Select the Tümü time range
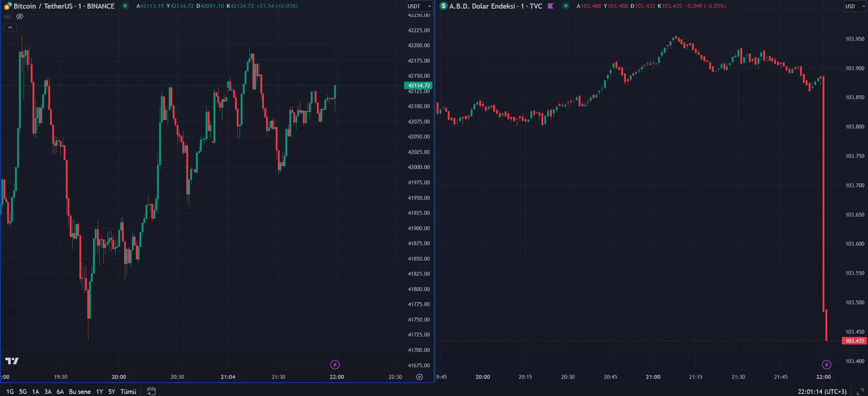868x396 pixels. pyautogui.click(x=128, y=391)
